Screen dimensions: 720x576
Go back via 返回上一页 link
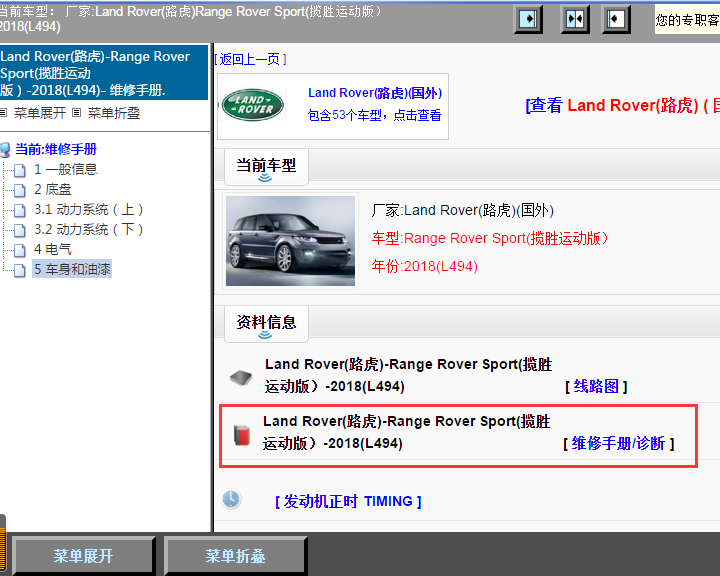click(x=251, y=59)
